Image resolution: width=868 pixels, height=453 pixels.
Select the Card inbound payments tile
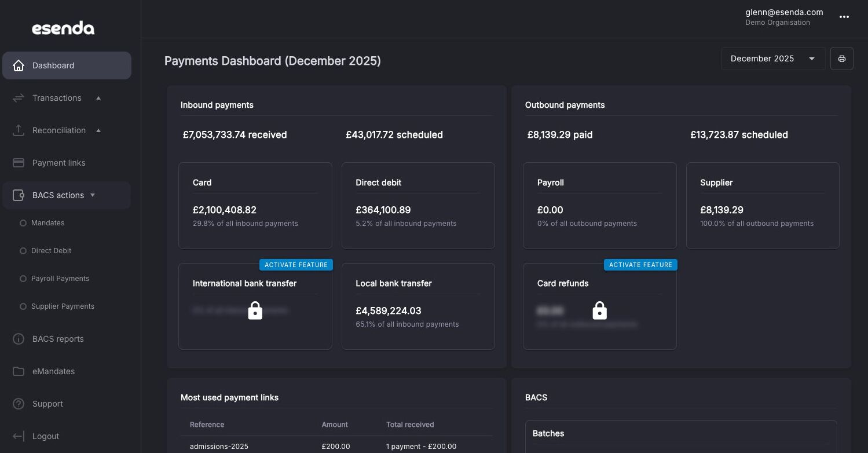(255, 206)
